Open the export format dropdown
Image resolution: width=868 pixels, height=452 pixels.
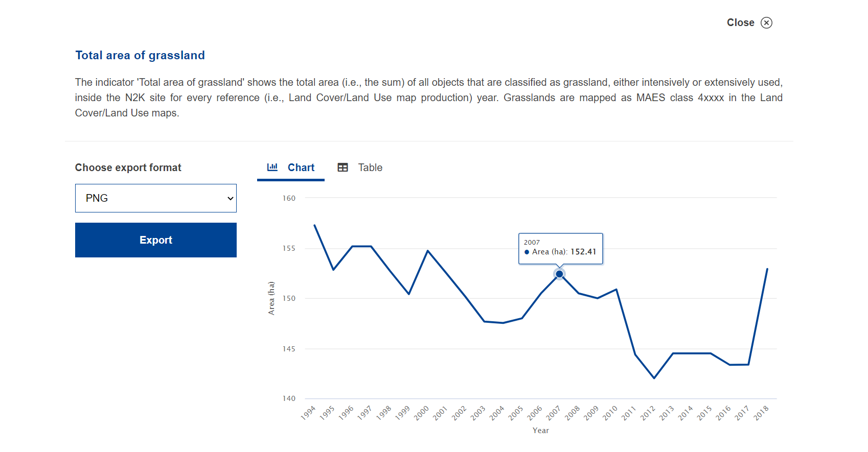click(155, 198)
